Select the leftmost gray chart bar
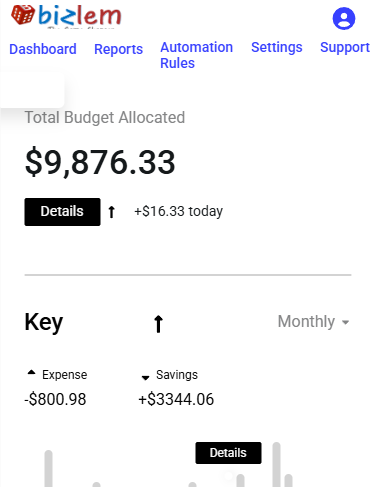The height and width of the screenshot is (487, 375). point(49,468)
